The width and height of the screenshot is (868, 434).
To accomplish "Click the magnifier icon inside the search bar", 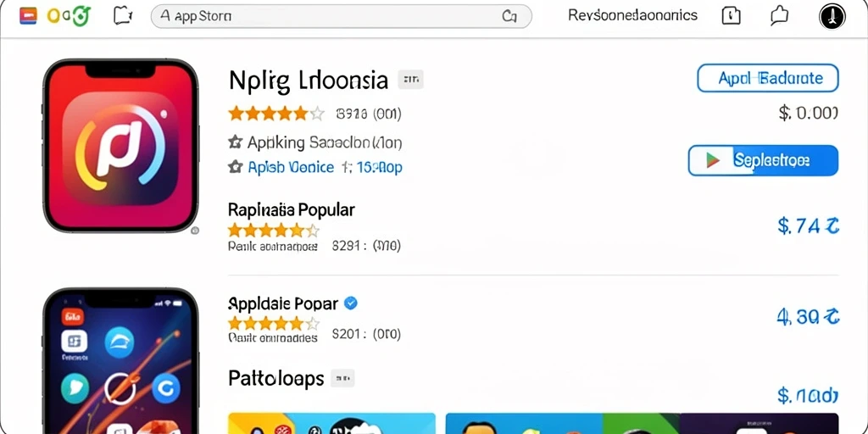I will point(509,17).
